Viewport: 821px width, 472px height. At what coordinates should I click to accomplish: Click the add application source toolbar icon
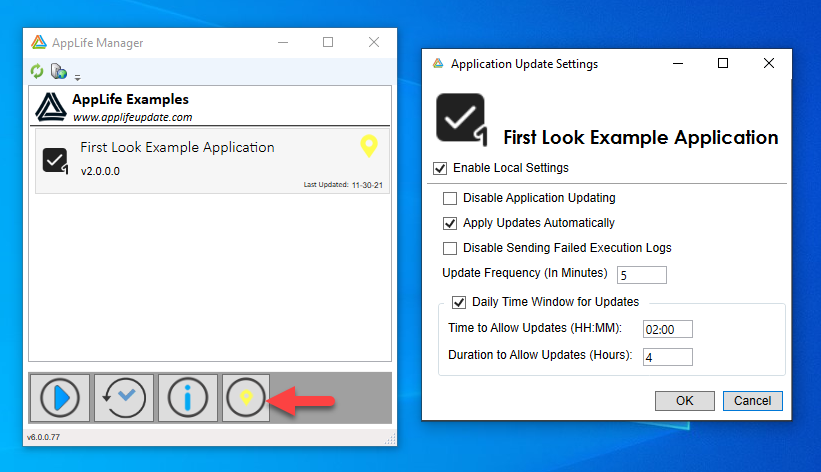pos(59,71)
